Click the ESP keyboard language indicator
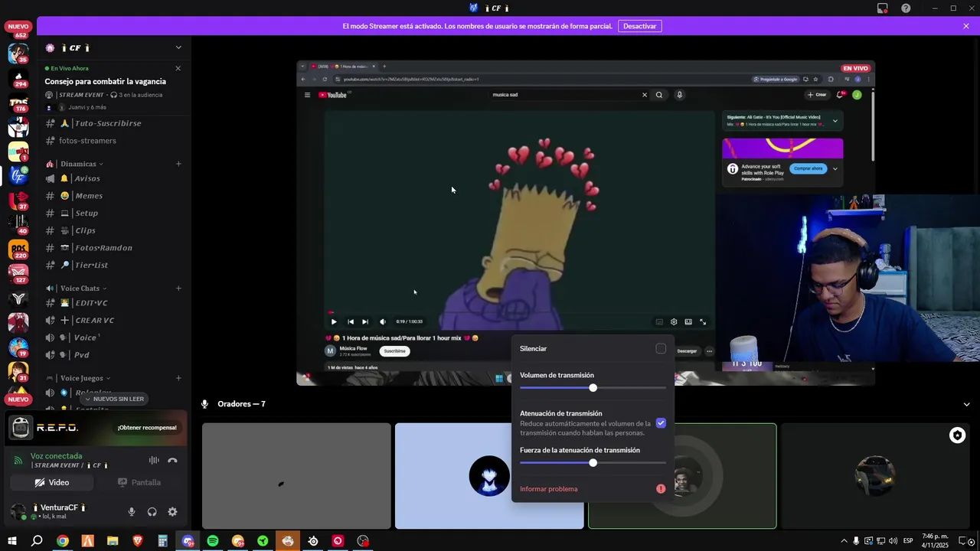Image resolution: width=980 pixels, height=551 pixels. click(908, 541)
